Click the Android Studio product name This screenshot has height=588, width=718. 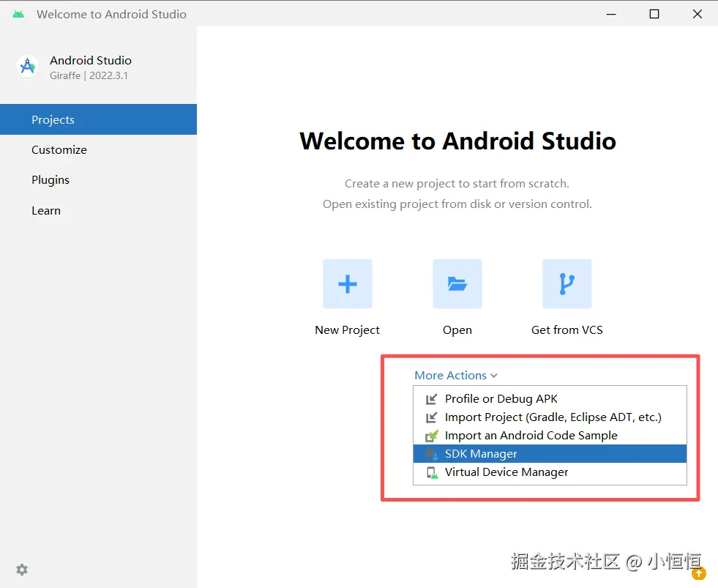(x=91, y=61)
